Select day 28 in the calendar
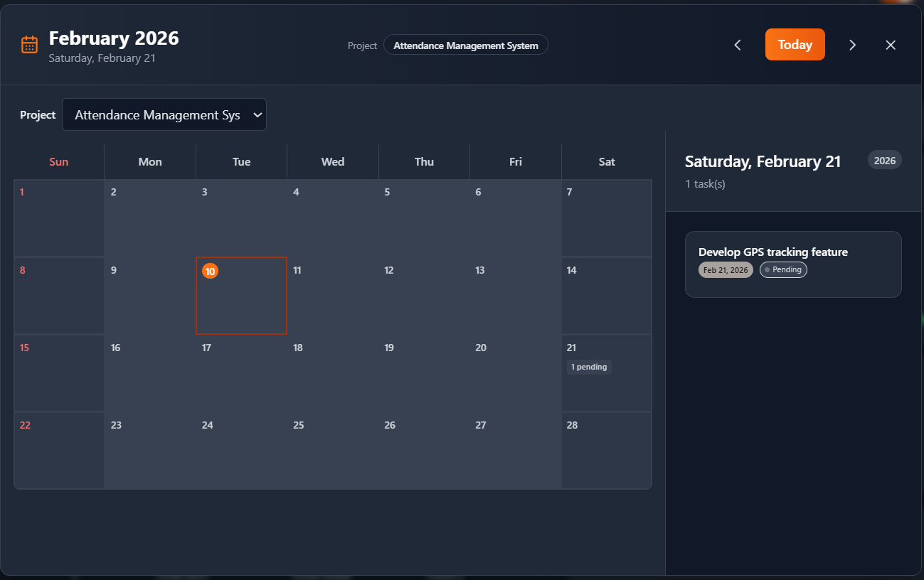The height and width of the screenshot is (580, 924). [606, 450]
